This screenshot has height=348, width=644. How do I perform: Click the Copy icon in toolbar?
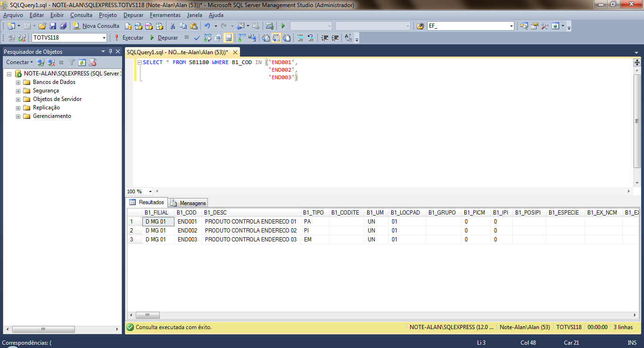[x=183, y=26]
